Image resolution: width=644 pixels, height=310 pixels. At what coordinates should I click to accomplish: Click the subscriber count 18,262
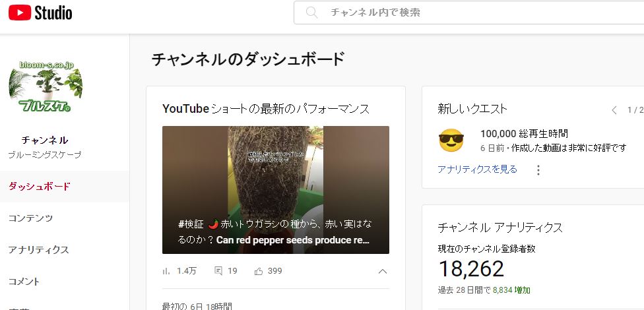[471, 269]
